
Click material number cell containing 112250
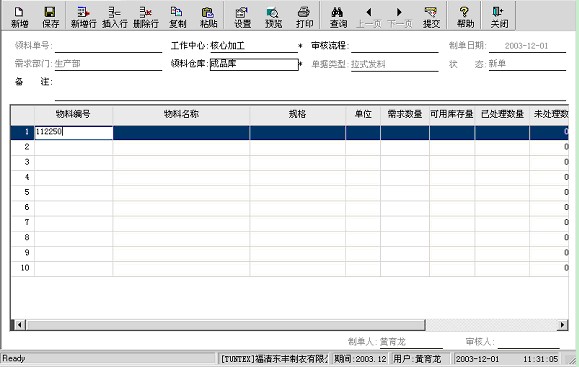click(x=73, y=132)
